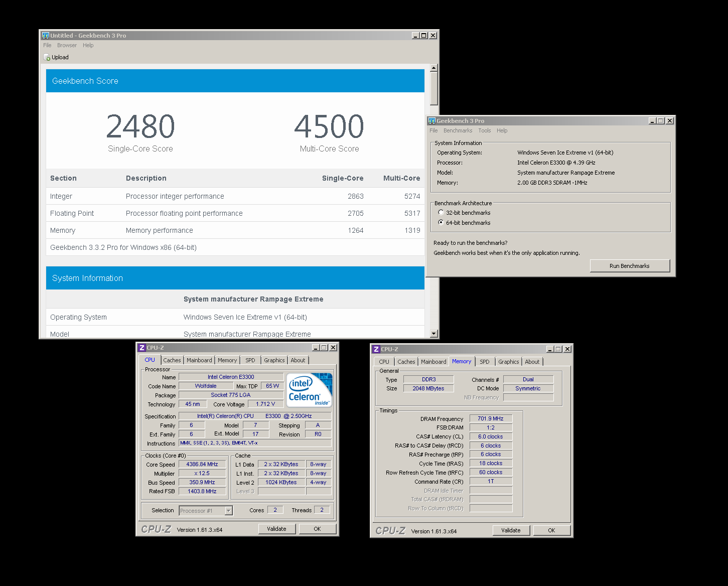Click Validate in CPU-Z Memory window

pos(511,530)
